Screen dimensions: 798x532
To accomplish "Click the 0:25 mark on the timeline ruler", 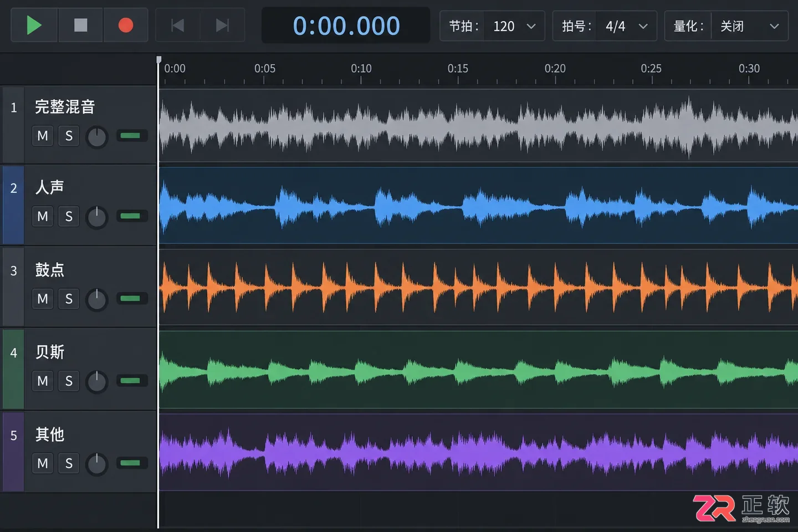I will point(651,69).
